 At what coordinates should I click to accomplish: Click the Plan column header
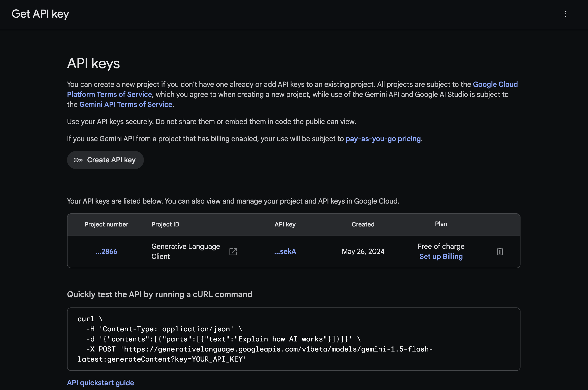pos(441,224)
